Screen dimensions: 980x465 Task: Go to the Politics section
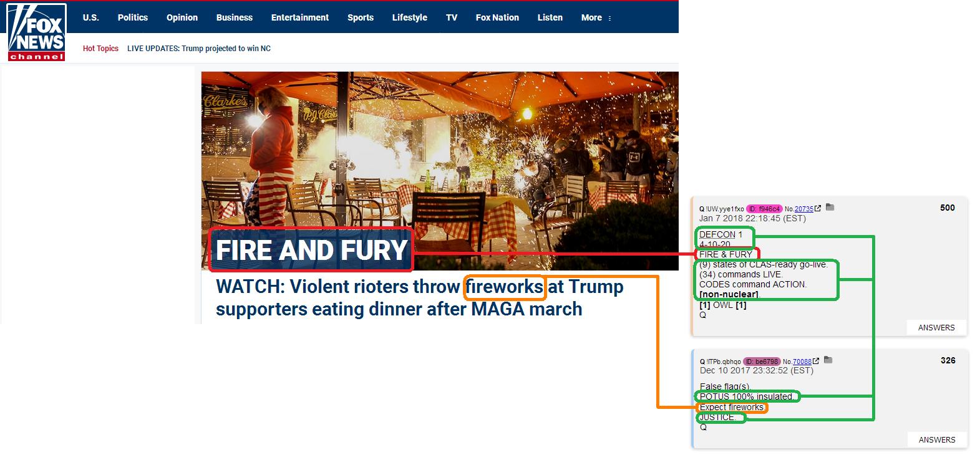(x=133, y=17)
